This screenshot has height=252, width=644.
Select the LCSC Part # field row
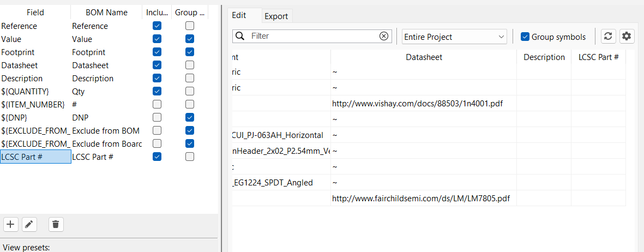35,157
